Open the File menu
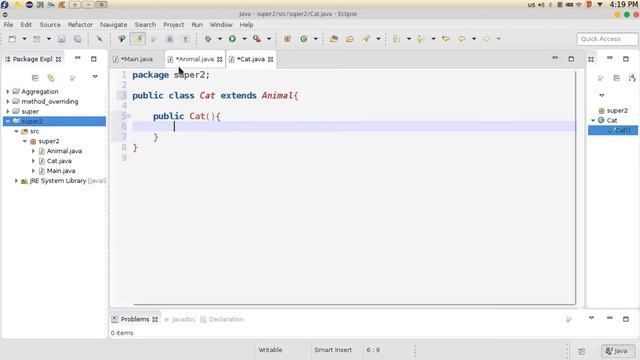Viewport: 640px width, 360px height. pyautogui.click(x=8, y=24)
